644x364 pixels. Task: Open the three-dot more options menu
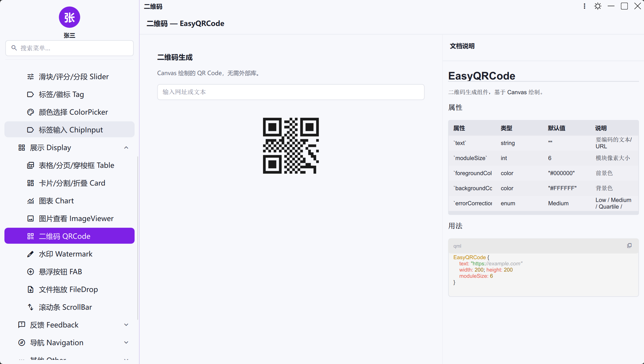[x=584, y=6]
